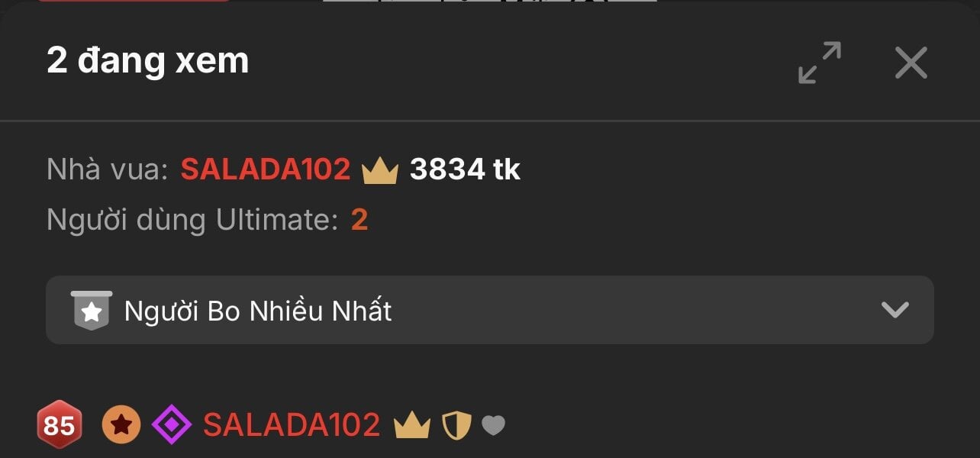Click the 2 đang xem heading
The width and height of the screenshot is (980, 458).
pos(148,60)
